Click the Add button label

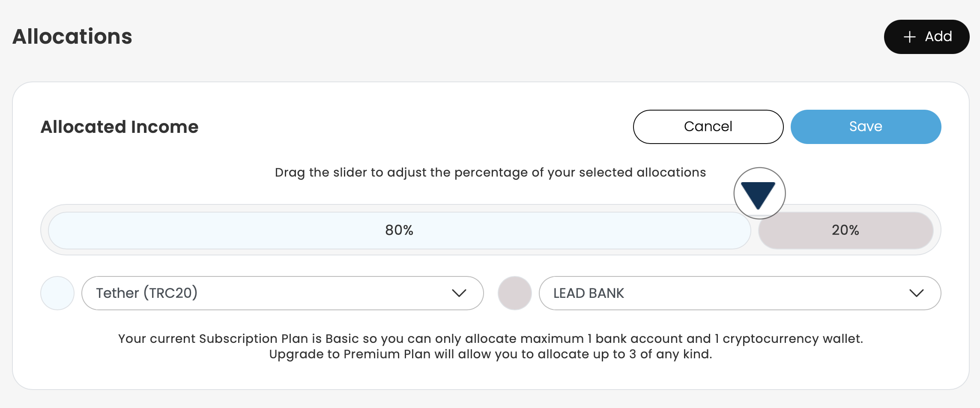938,36
